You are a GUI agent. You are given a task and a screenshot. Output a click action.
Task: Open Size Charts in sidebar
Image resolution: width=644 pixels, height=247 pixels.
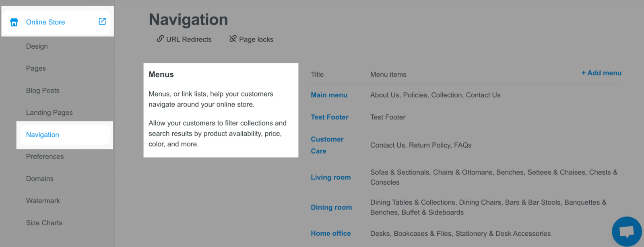click(x=44, y=223)
